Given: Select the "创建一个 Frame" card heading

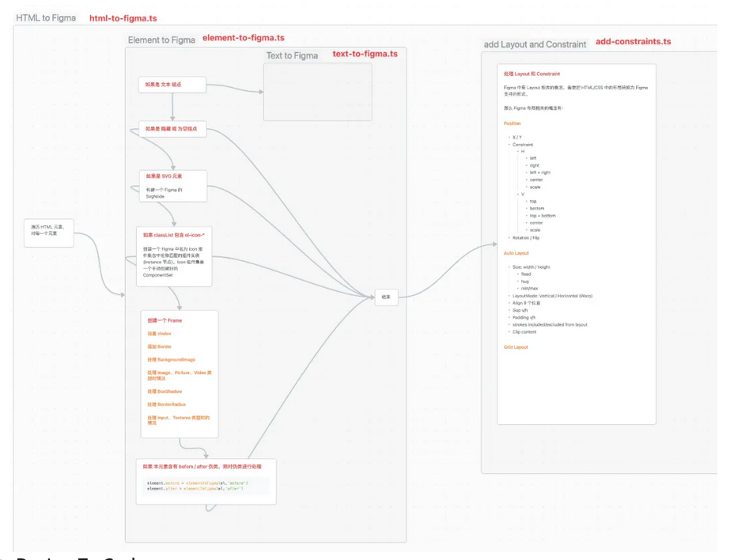Looking at the screenshot, I should [x=164, y=321].
